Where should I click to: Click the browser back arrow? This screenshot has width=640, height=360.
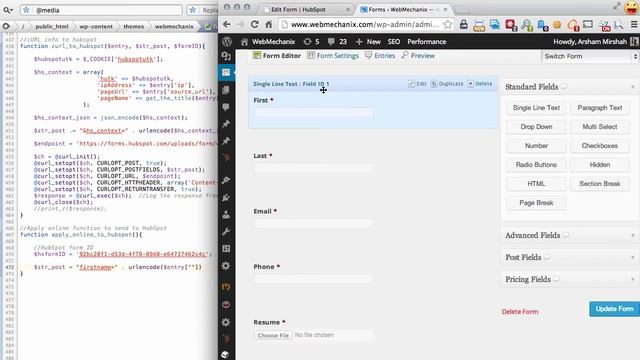[227, 24]
